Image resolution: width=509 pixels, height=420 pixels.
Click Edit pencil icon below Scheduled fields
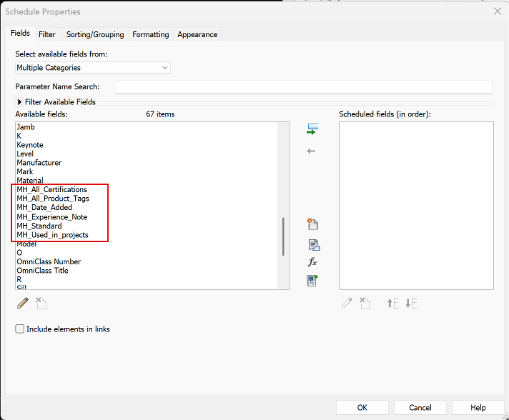click(x=347, y=304)
